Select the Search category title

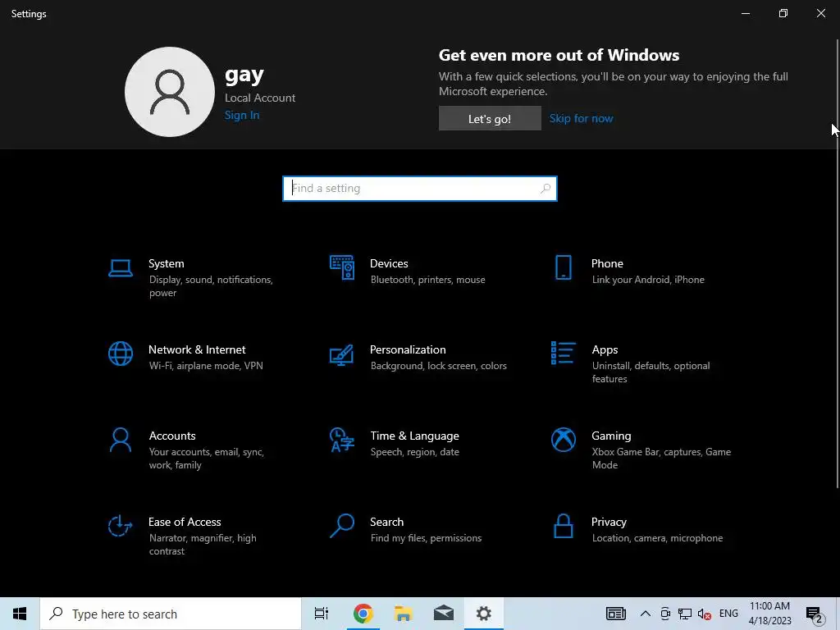click(387, 522)
